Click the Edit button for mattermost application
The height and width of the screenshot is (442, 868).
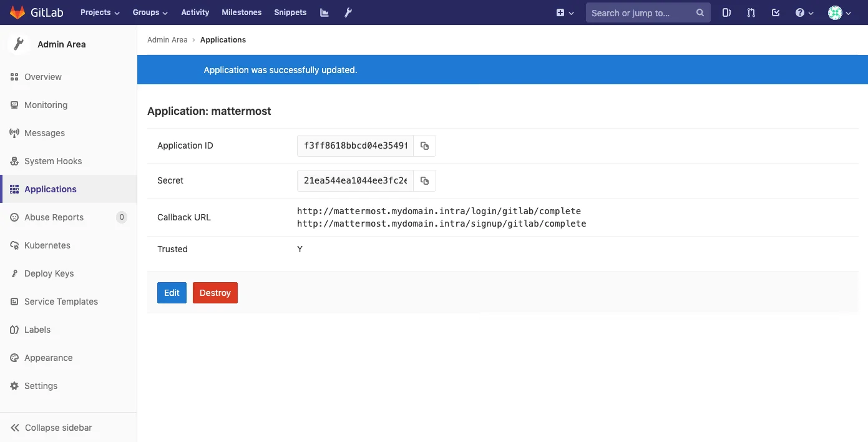coord(172,293)
